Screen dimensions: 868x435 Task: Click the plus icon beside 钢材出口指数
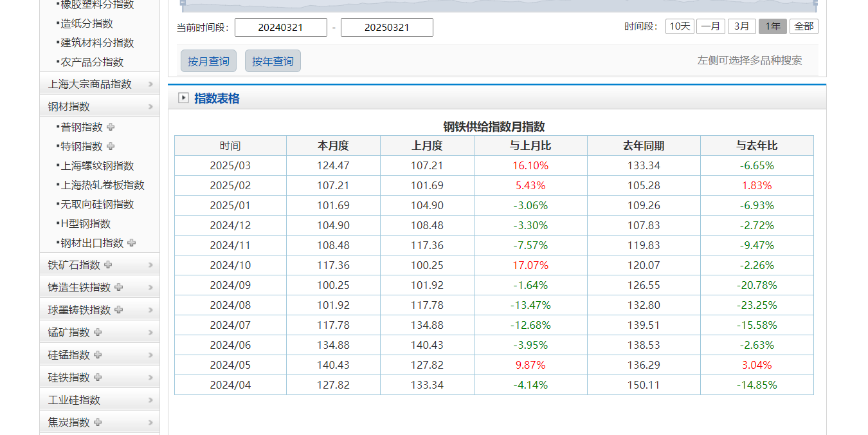[x=132, y=243]
